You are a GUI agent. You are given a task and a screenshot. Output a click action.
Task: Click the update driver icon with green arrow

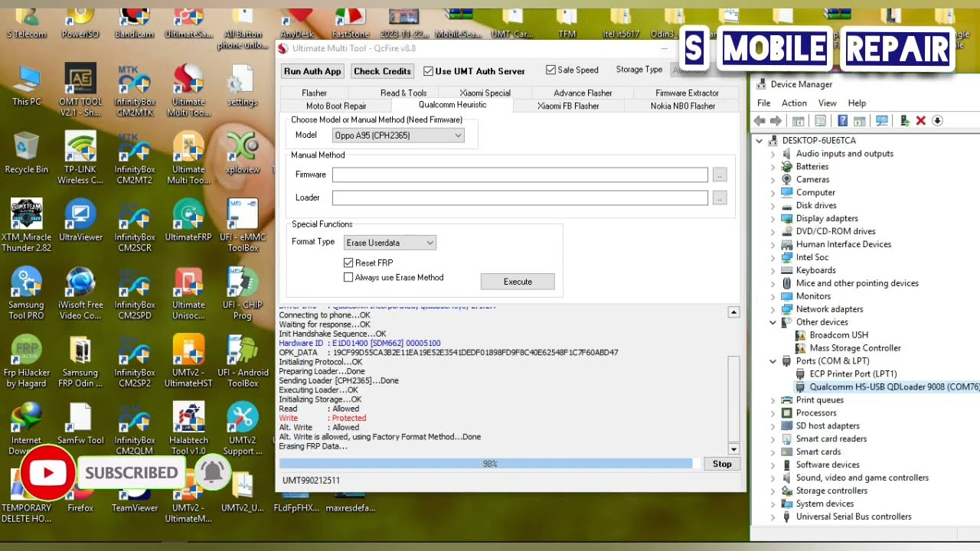905,121
